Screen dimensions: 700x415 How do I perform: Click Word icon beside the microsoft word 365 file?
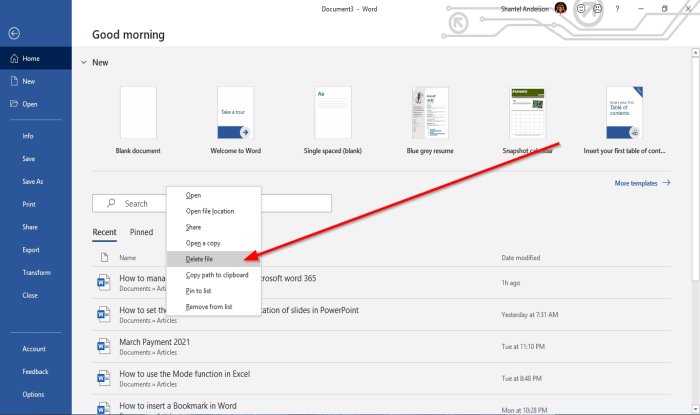pos(104,282)
